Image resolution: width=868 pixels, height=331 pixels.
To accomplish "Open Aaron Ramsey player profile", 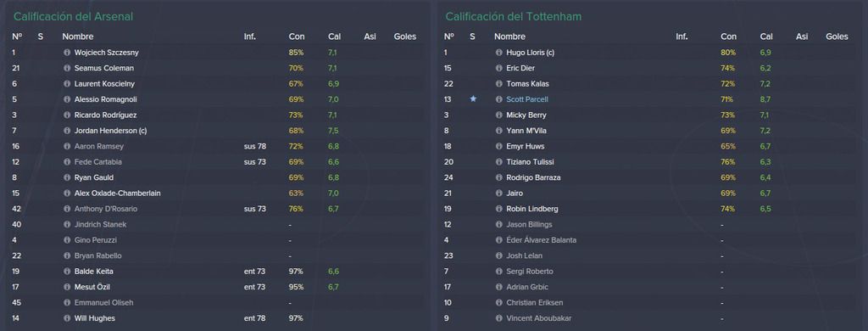I will click(x=99, y=146).
